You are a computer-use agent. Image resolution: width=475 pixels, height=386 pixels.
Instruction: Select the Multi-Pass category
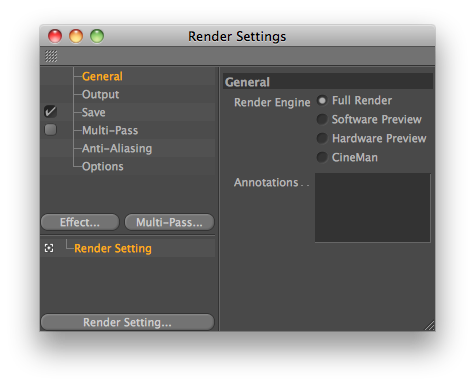click(110, 130)
